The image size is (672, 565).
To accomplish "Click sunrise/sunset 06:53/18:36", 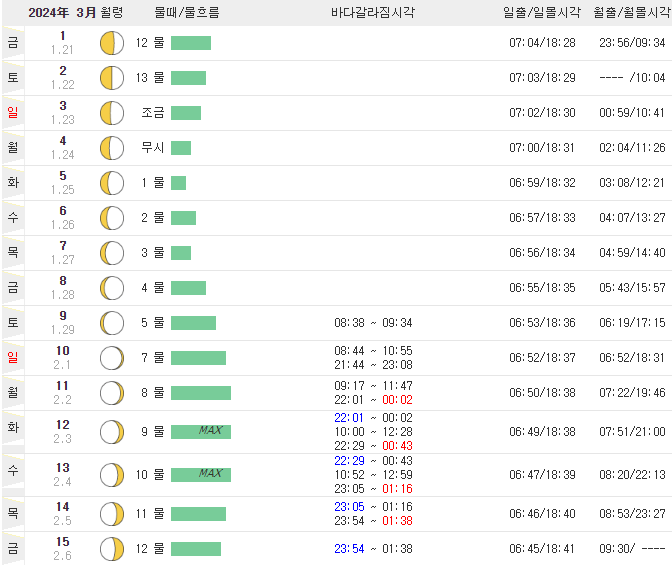I will (x=542, y=323).
